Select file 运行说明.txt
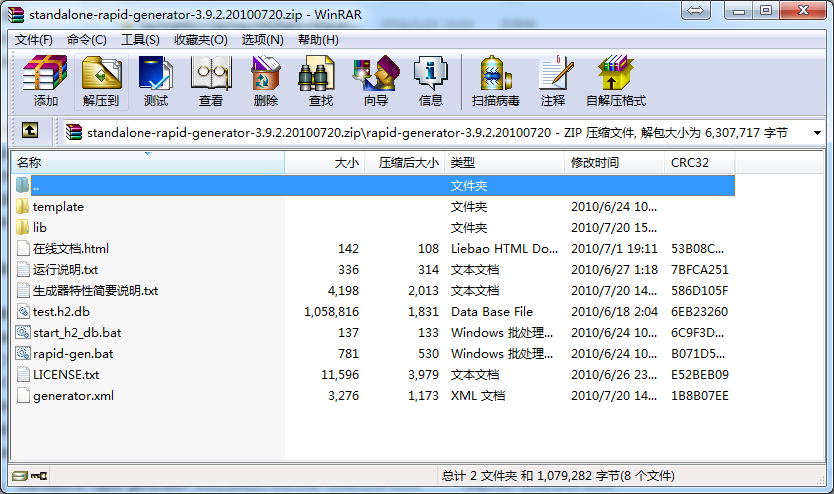Screen dimensions: 834x494 coord(65,270)
